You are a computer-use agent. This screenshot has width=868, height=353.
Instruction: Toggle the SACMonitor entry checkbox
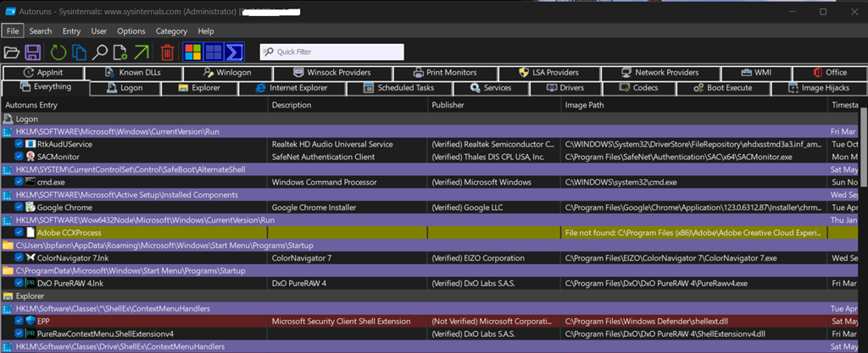19,157
